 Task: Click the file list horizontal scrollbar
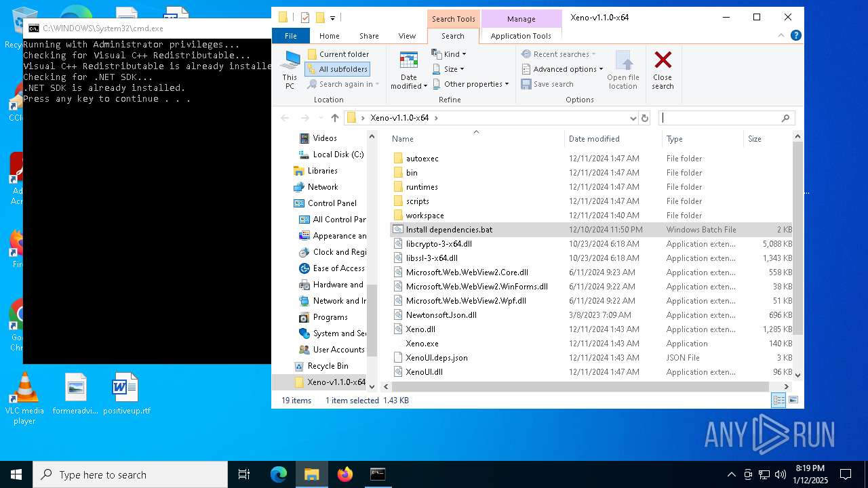(580, 386)
